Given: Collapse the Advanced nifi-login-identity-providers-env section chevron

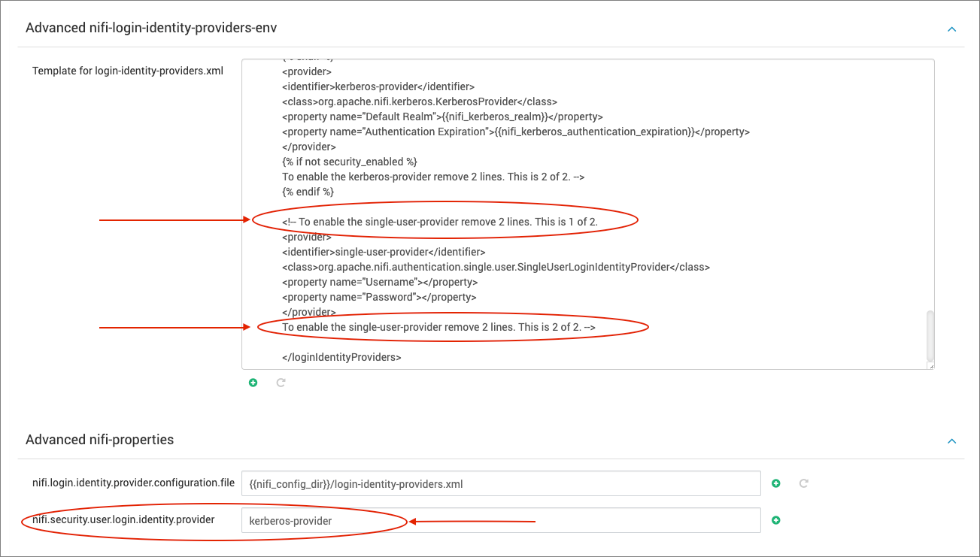Looking at the screenshot, I should 951,29.
